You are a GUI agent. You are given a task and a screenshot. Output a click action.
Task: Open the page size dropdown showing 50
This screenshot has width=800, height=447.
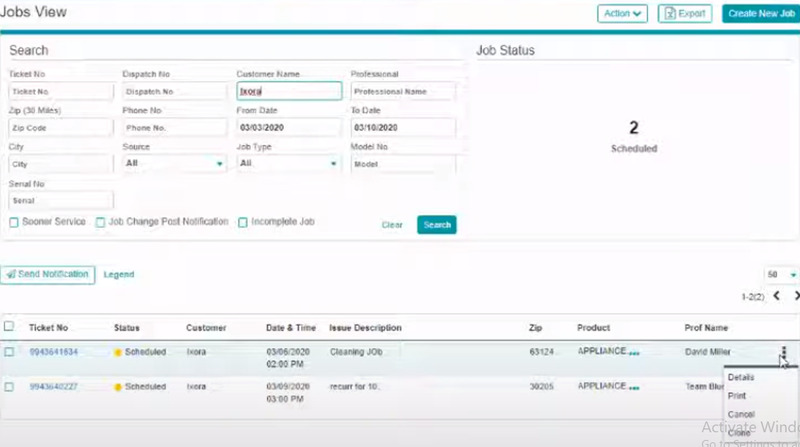[781, 275]
